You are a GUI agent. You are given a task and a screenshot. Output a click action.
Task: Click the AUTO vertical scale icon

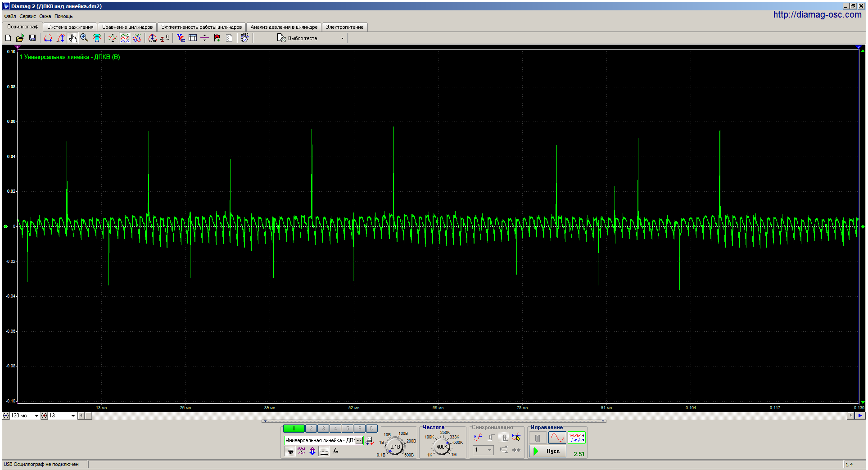153,38
